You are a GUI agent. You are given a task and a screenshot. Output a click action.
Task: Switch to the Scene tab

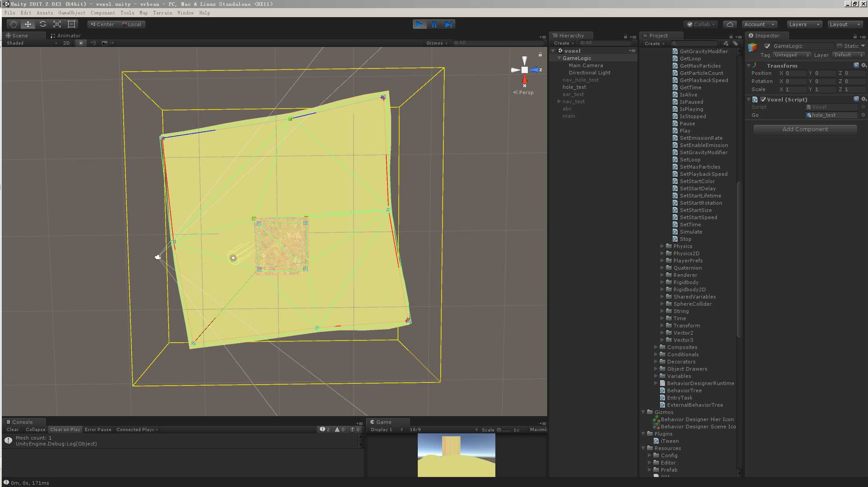point(17,36)
